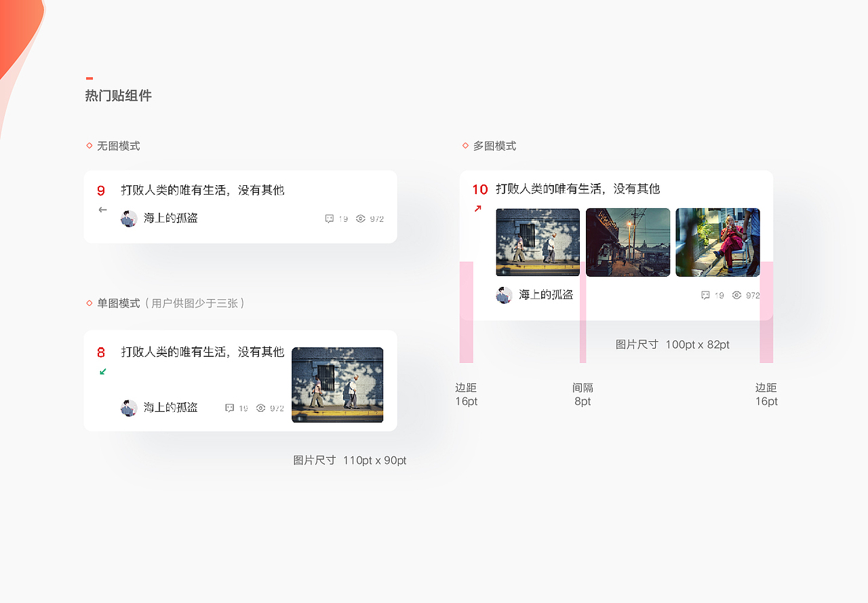Click the comment bubble icon in the 无图模式 card

pyautogui.click(x=328, y=218)
